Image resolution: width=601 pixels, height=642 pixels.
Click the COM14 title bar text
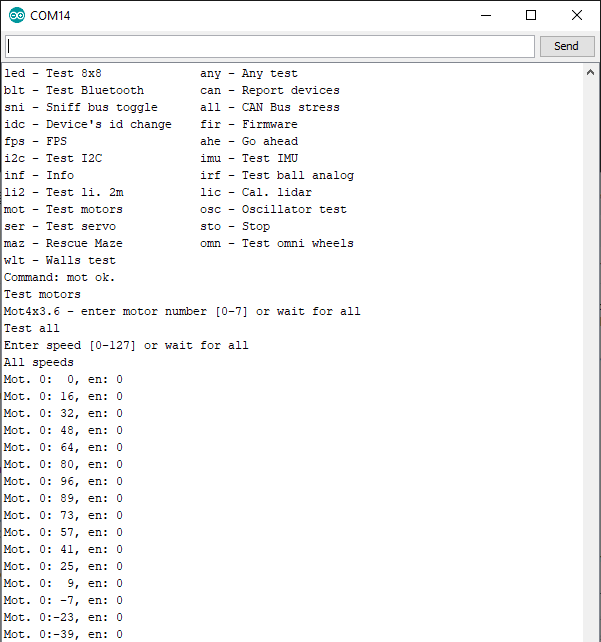[51, 16]
